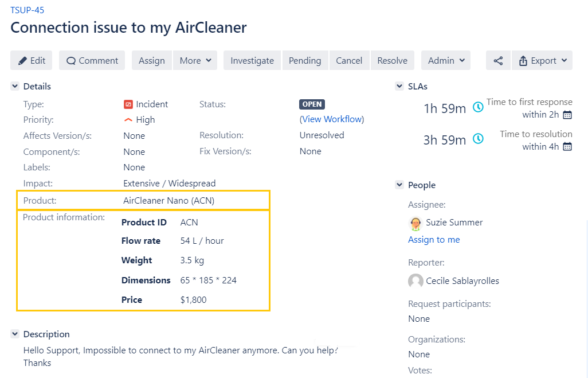This screenshot has width=588, height=378.
Task: Click the Resolve transition button
Action: pyautogui.click(x=392, y=61)
